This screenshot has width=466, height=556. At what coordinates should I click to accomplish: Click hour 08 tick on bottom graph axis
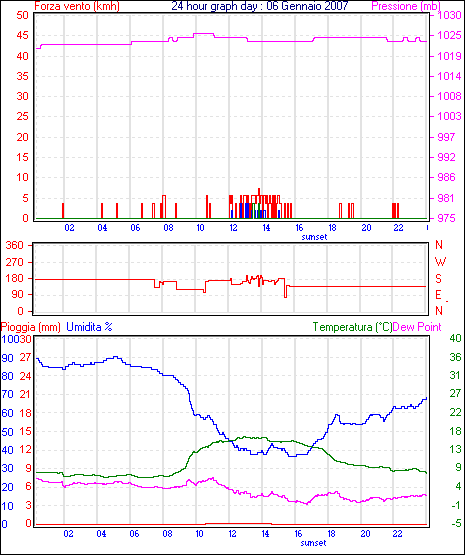coord(167,534)
